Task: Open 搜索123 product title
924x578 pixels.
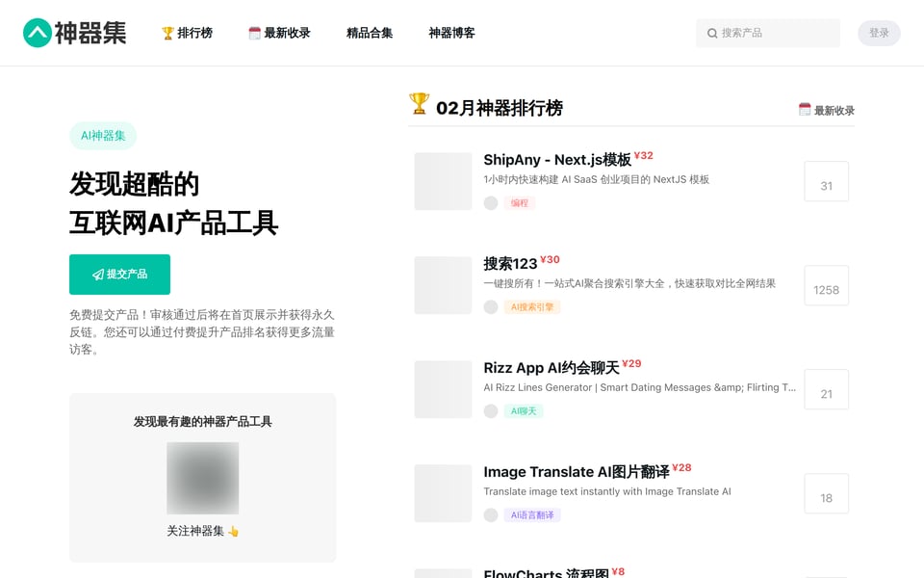Action: [510, 264]
